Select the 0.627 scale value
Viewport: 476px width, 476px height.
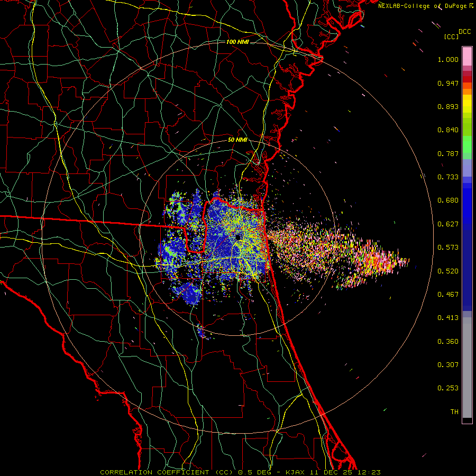pos(448,224)
